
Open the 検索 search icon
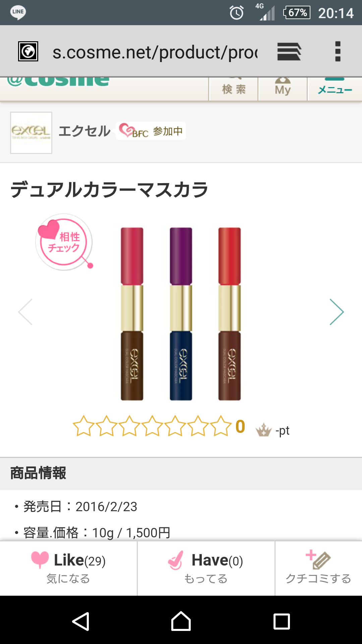point(234,89)
